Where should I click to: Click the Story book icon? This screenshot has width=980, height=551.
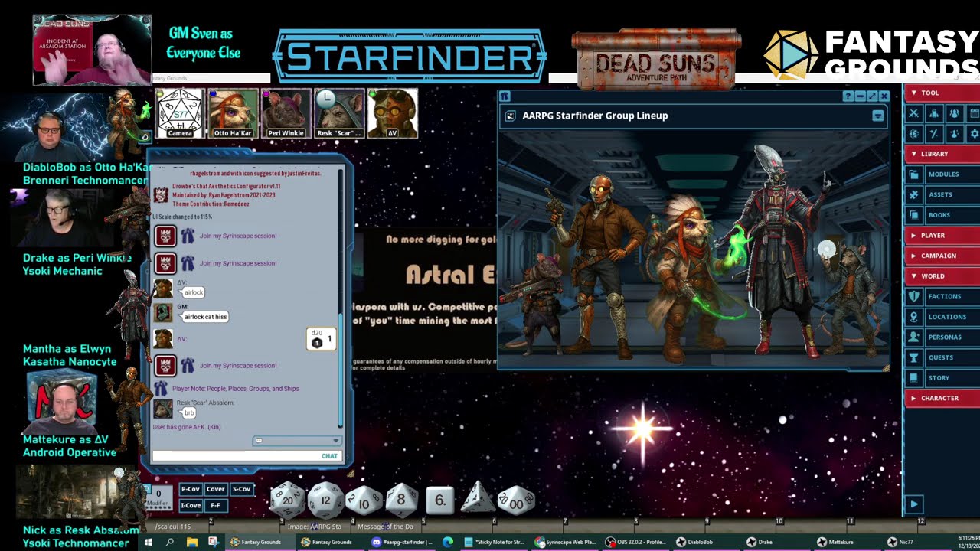click(913, 377)
